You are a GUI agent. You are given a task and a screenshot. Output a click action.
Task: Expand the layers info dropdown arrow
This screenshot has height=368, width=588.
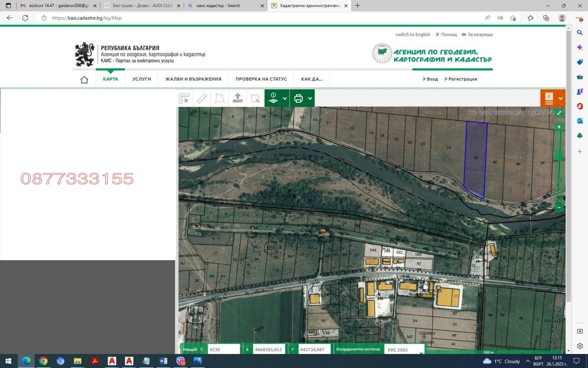(x=285, y=98)
